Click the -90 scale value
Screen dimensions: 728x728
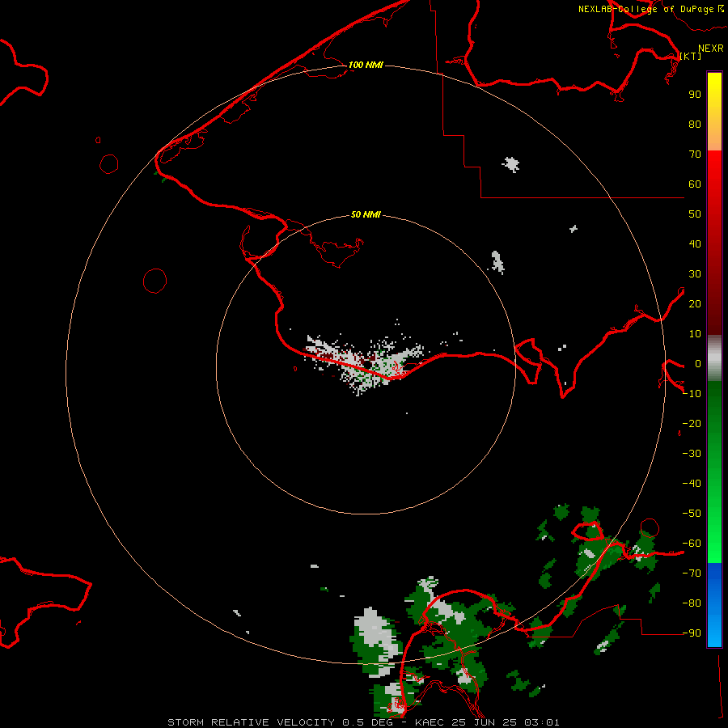[x=692, y=633]
